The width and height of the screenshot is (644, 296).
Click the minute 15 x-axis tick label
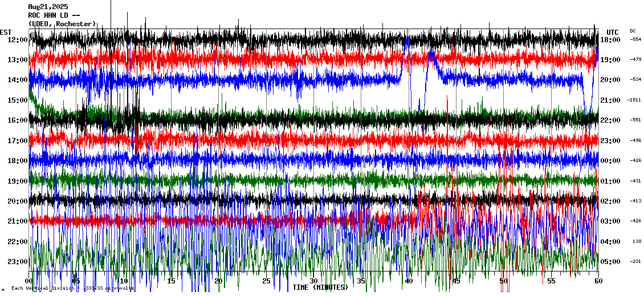[172, 281]
